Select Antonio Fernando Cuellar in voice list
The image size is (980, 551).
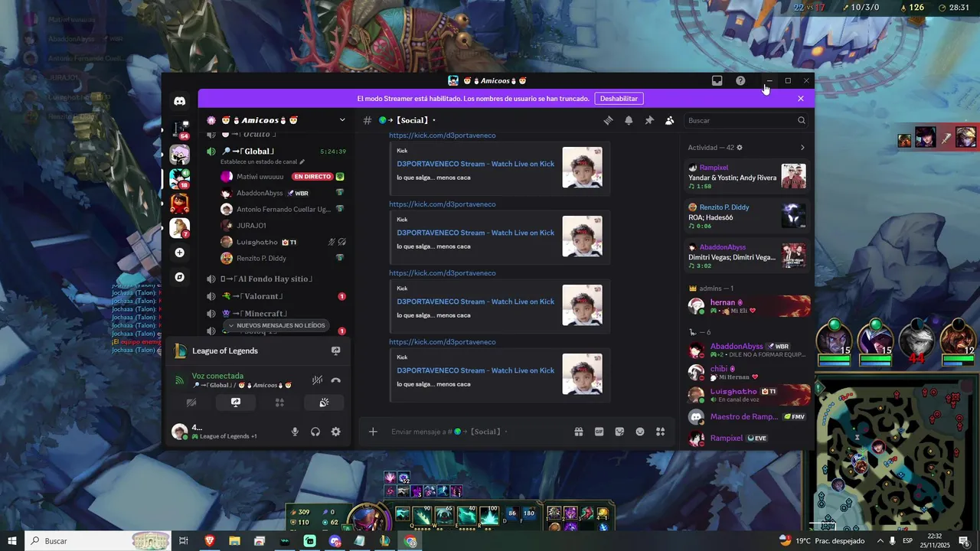pos(283,209)
